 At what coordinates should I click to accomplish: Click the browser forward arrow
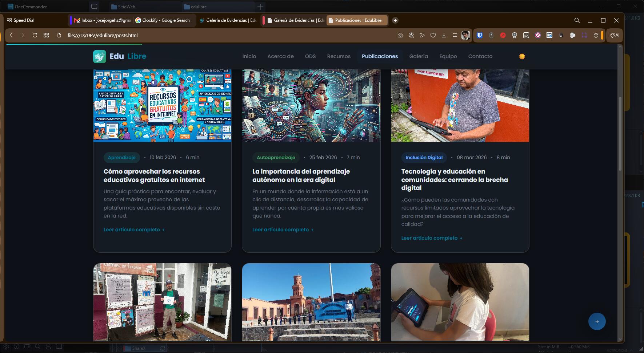tap(23, 35)
